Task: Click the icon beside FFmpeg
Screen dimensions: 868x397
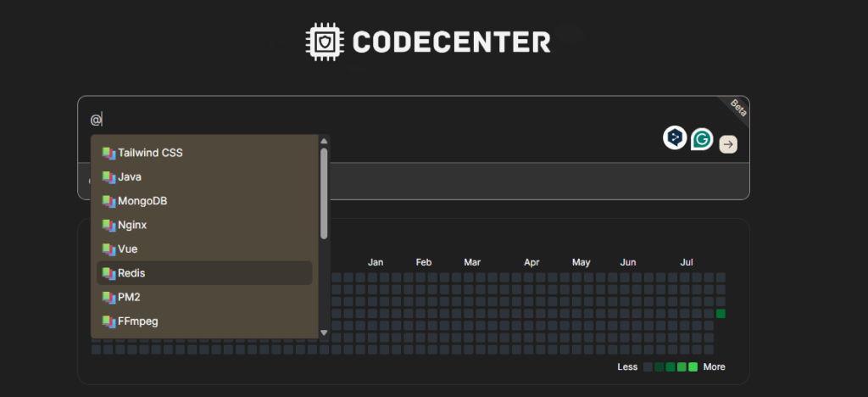Action: pyautogui.click(x=108, y=322)
